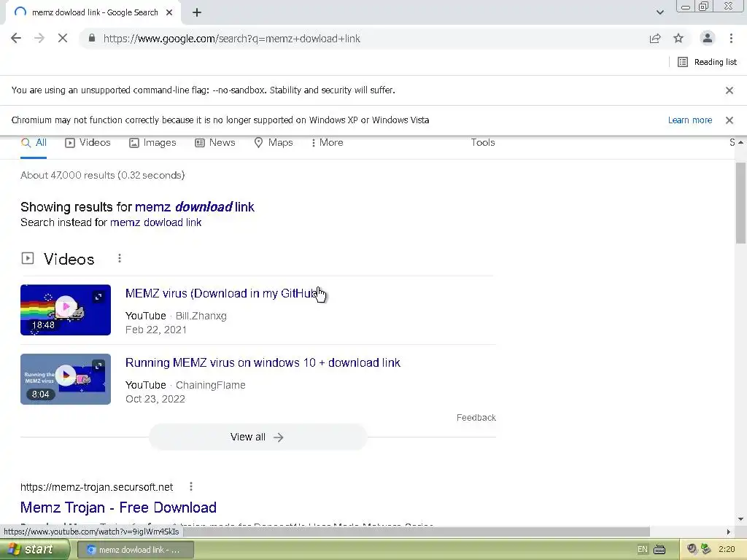The height and width of the screenshot is (560, 747).
Task: Dismiss the Windows XP unsupported warning
Action: pyautogui.click(x=729, y=120)
